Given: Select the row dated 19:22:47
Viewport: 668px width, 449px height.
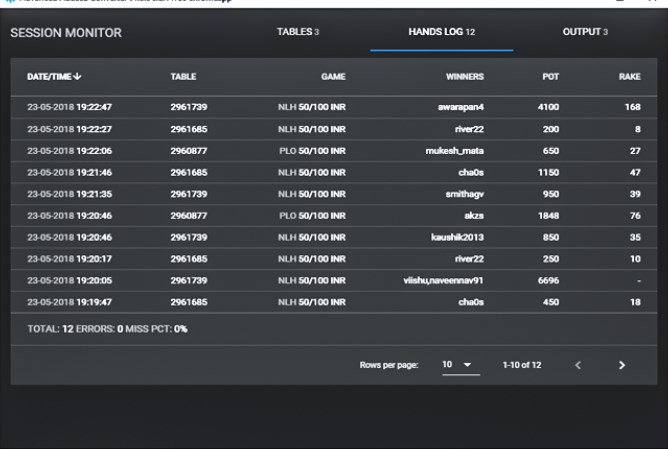Looking at the screenshot, I should 334,107.
